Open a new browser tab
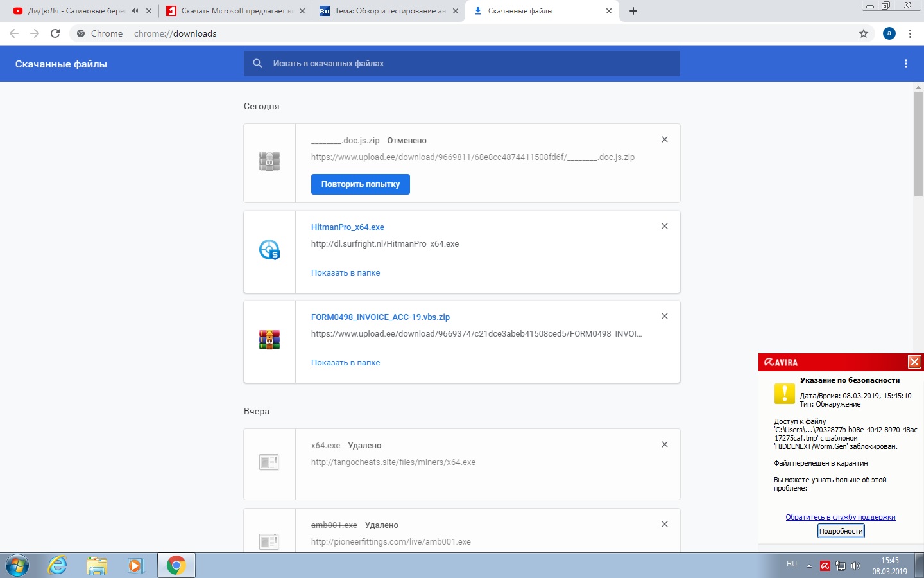 (633, 11)
